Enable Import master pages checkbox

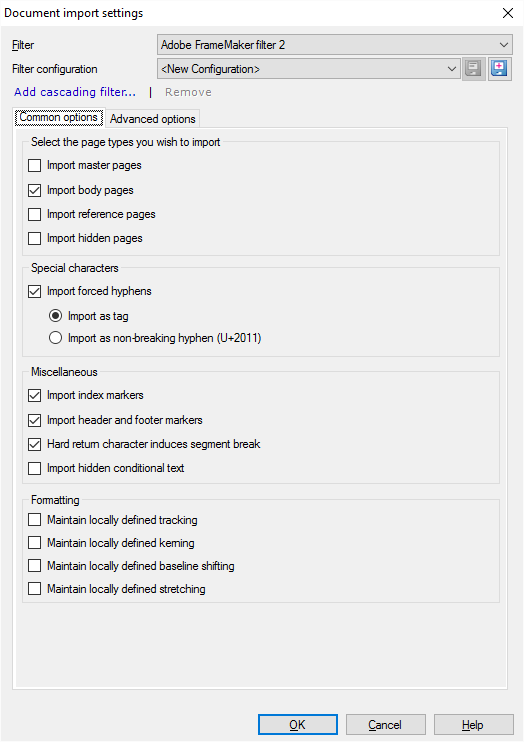pos(35,166)
